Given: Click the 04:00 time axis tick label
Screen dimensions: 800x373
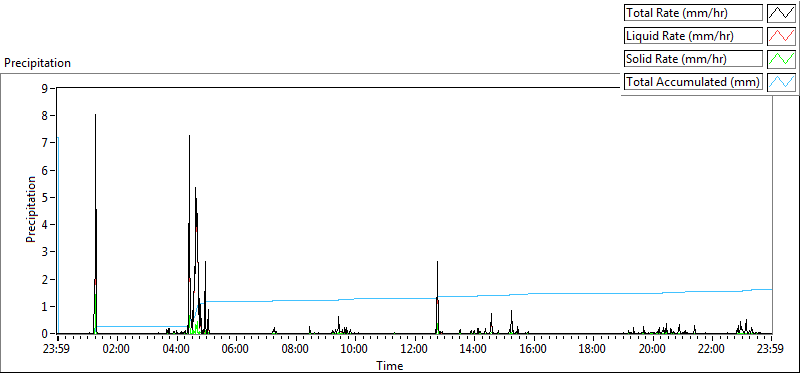Looking at the screenshot, I should point(177,350).
